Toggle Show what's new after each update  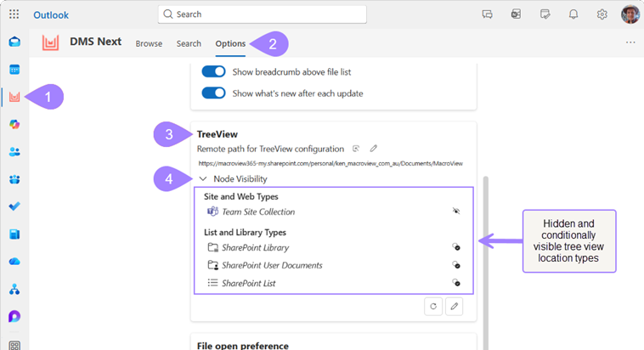click(x=213, y=93)
